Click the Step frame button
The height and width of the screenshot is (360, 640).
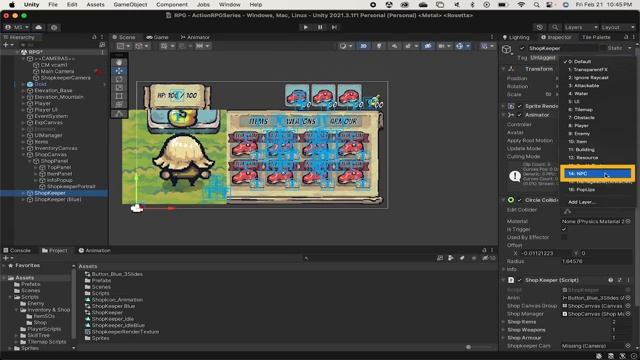(334, 27)
